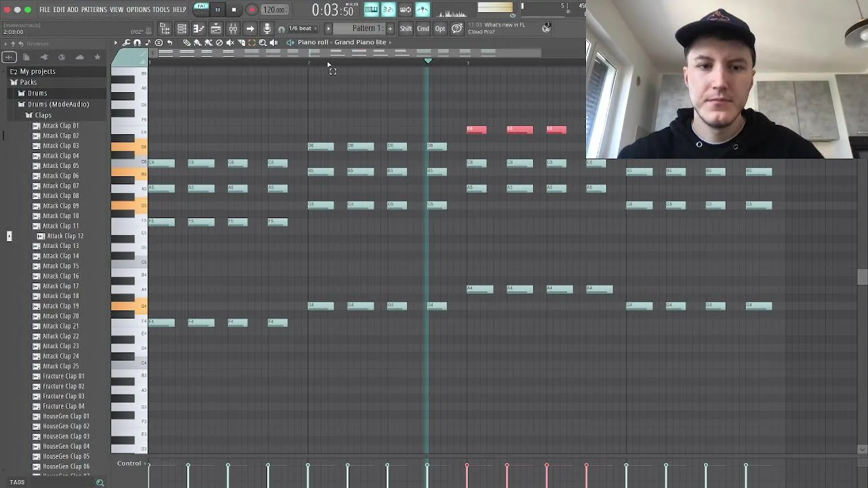Image resolution: width=868 pixels, height=488 pixels.
Task: Pause playback with the pause button
Action: pos(218,9)
